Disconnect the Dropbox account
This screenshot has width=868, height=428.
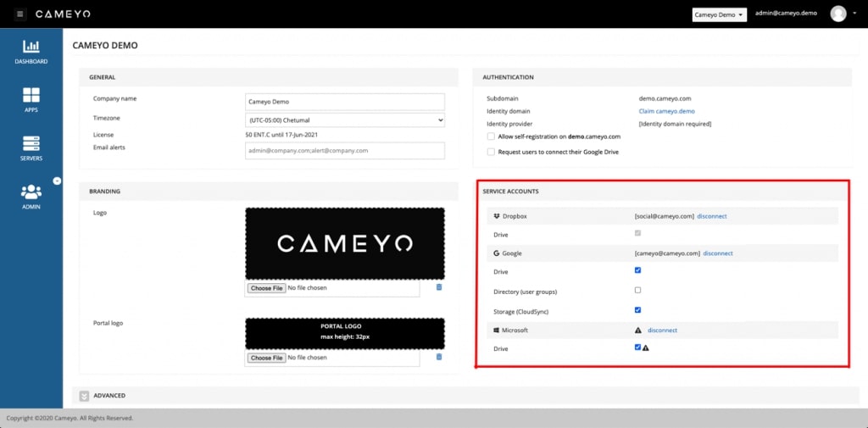point(712,216)
